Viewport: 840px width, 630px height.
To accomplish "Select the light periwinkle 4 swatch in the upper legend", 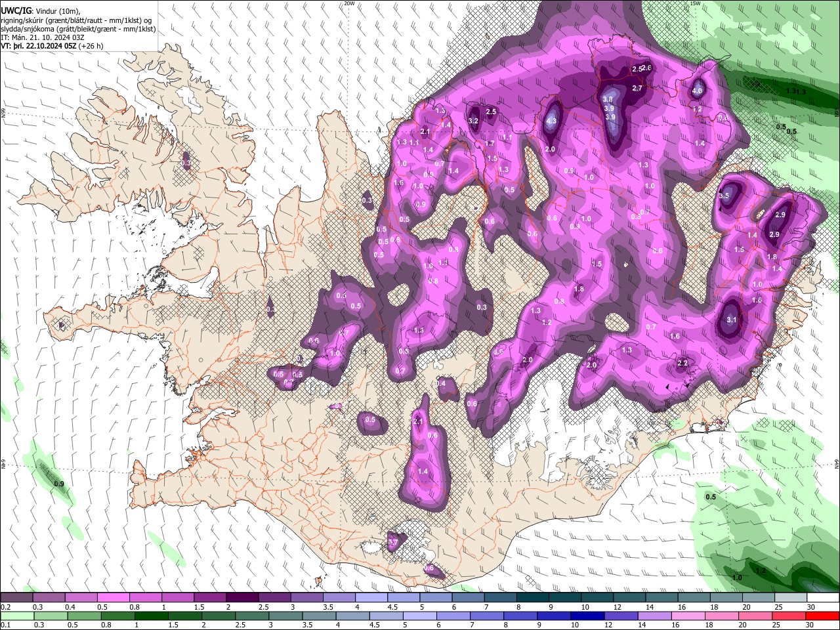I will click(x=371, y=598).
